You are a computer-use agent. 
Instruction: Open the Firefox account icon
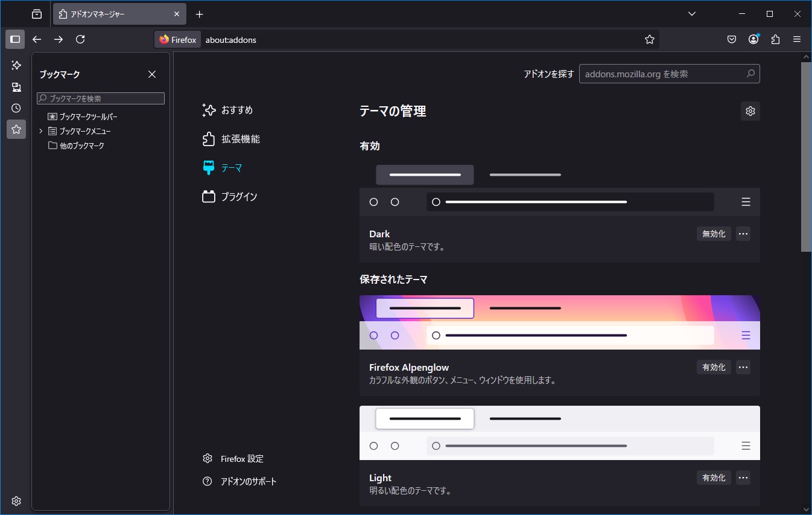pos(753,39)
